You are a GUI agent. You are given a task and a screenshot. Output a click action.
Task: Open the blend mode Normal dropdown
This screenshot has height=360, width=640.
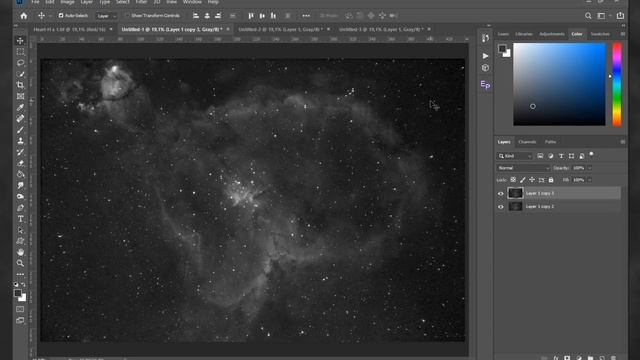click(523, 168)
